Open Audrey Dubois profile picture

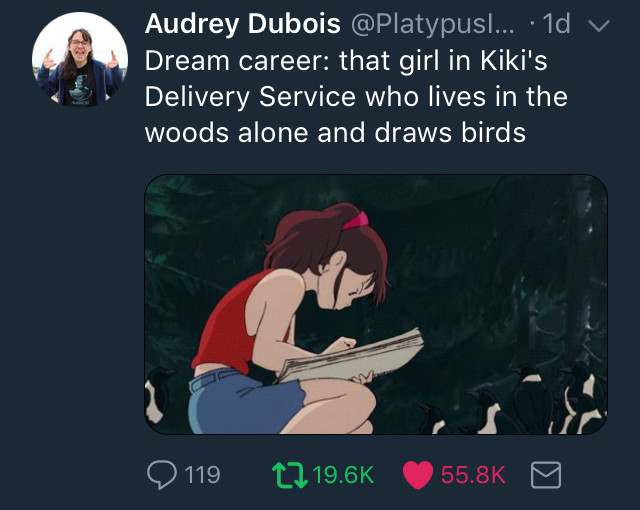pos(80,60)
